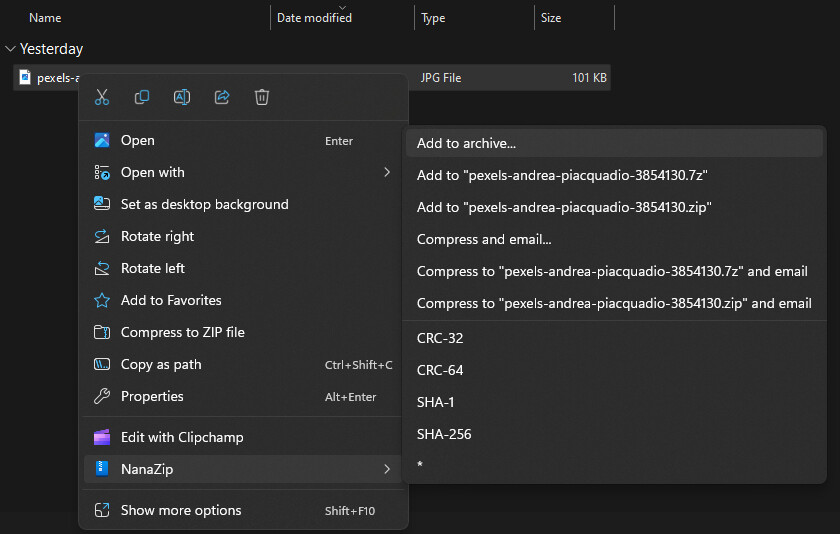Viewport: 840px width, 534px height.
Task: Choose CRC-32 checksum option
Action: click(440, 338)
